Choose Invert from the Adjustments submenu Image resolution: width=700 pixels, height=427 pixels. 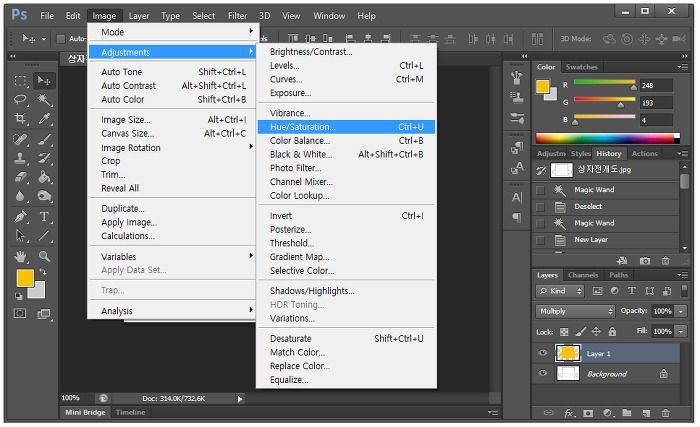point(346,216)
